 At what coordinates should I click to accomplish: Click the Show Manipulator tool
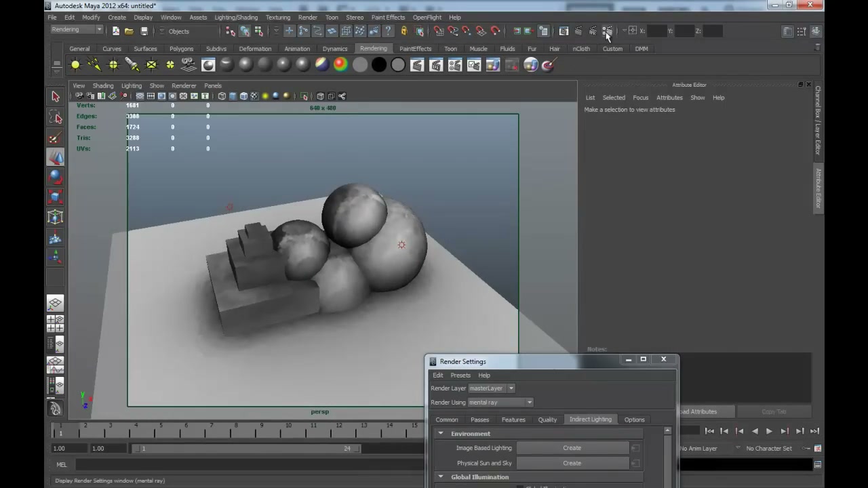pos(56,257)
